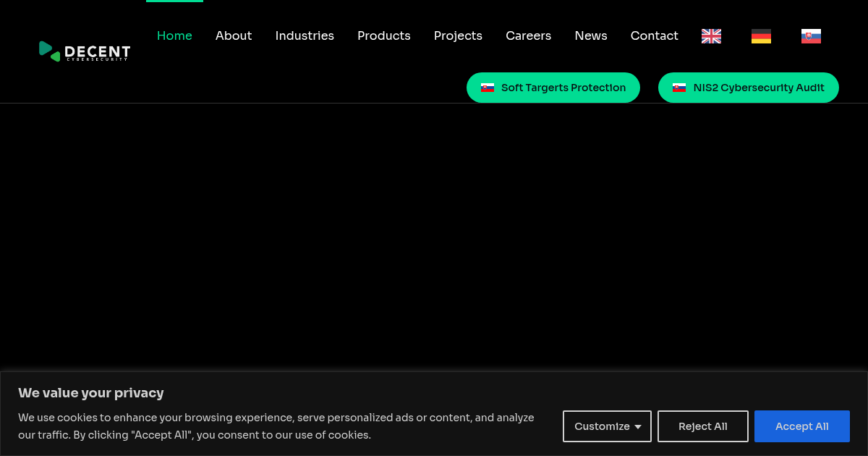The height and width of the screenshot is (456, 868).
Task: Switch language with the UK flag icon
Action: pyautogui.click(x=711, y=36)
